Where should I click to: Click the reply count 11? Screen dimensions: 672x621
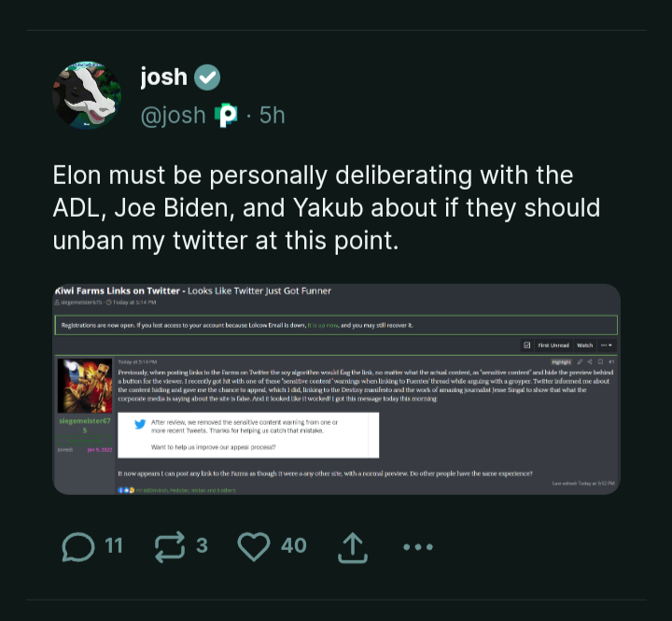[113, 545]
